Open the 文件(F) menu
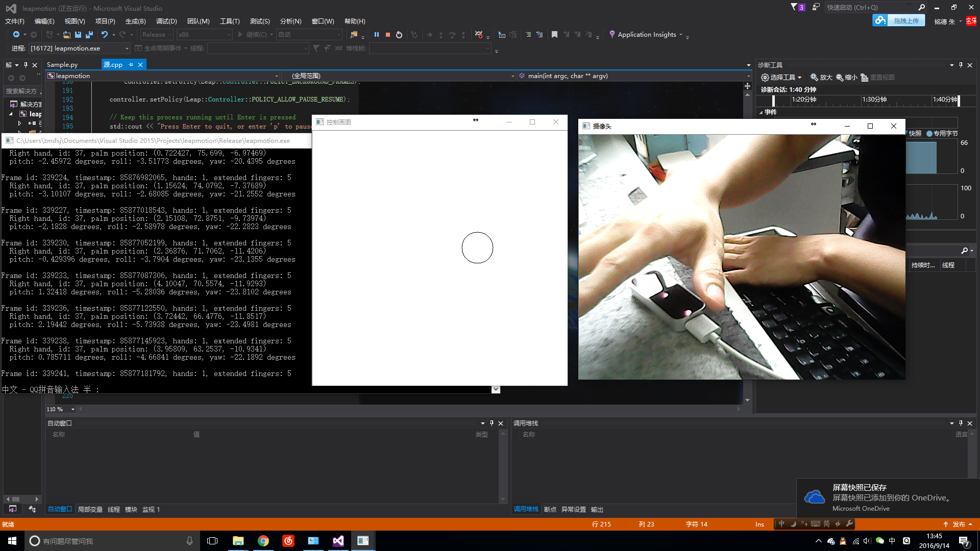 (x=15, y=21)
